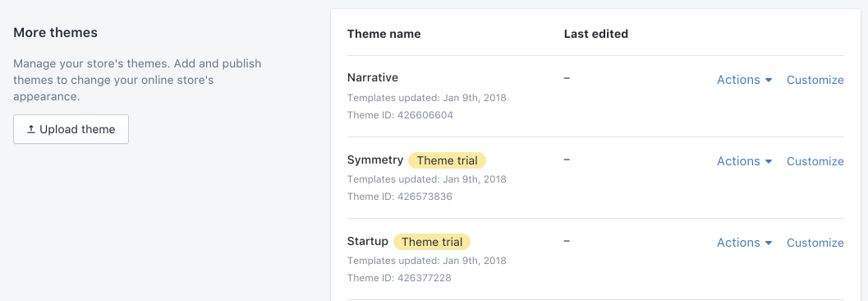Click the upload arrow icon
868x301 pixels.
[31, 129]
